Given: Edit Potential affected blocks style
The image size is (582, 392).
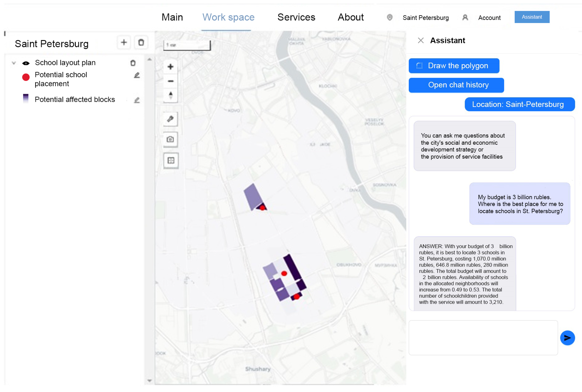Looking at the screenshot, I should click(137, 100).
